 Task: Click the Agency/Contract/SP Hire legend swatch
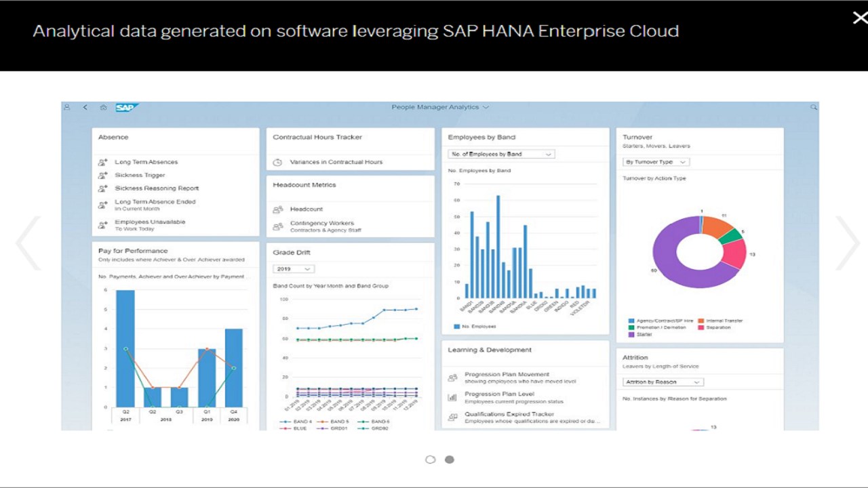pos(631,321)
